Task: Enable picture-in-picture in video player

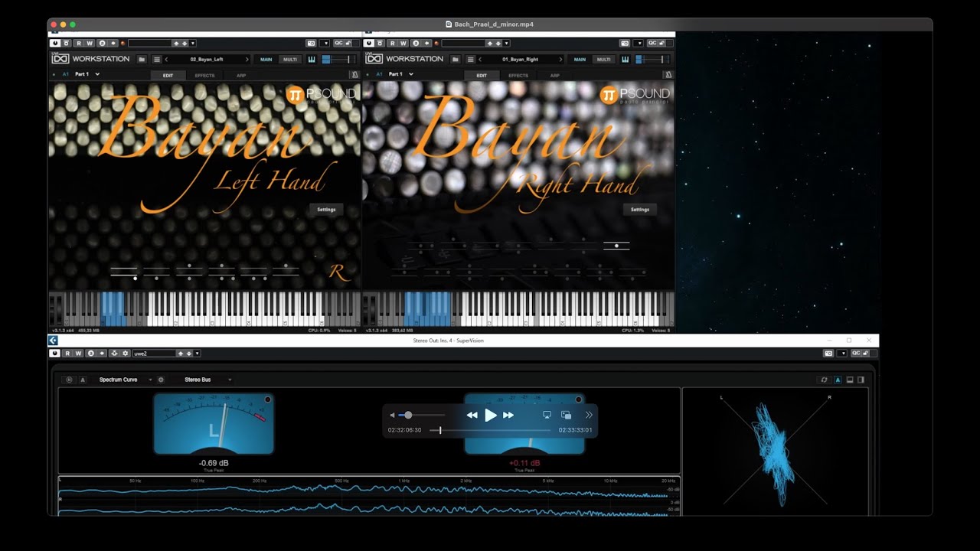Action: [567, 415]
